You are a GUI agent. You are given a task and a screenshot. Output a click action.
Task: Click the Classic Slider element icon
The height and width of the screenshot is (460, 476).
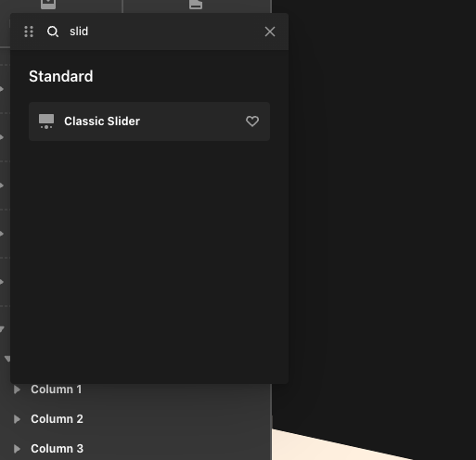pos(46,121)
